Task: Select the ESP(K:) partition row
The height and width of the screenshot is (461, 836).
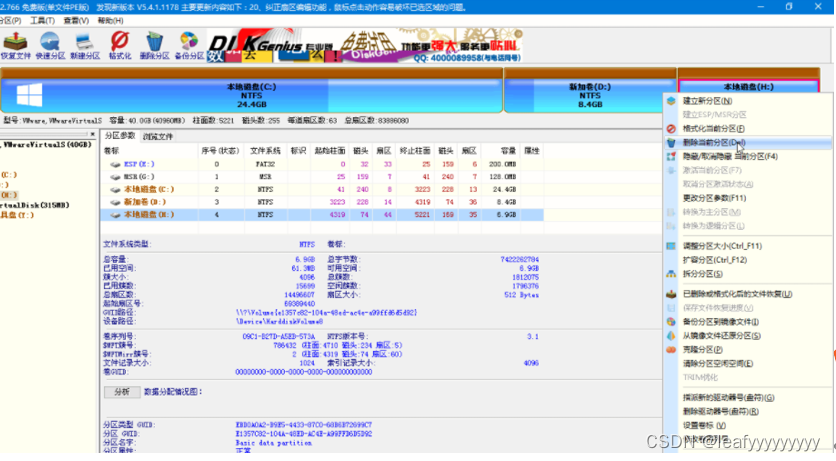Action: coord(323,164)
